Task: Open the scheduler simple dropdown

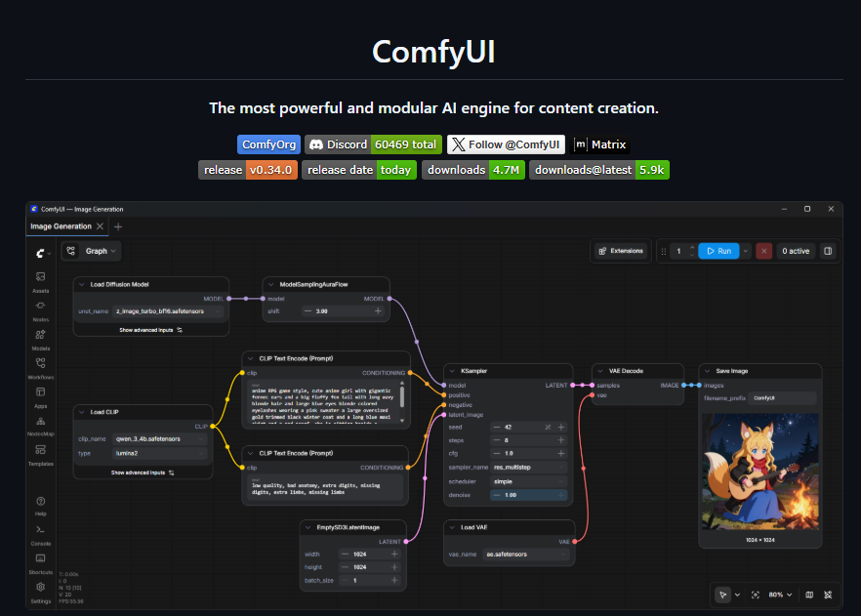Action: pos(529,481)
